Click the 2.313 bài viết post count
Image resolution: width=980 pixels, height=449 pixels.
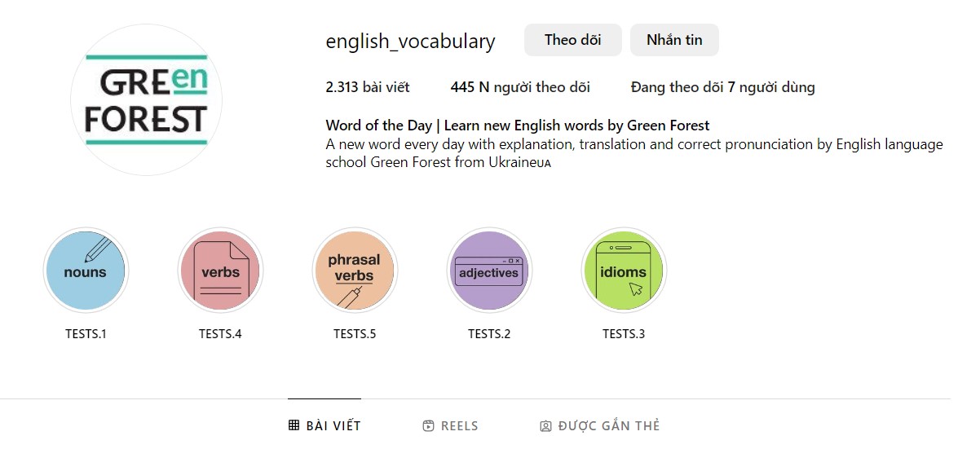click(x=368, y=87)
